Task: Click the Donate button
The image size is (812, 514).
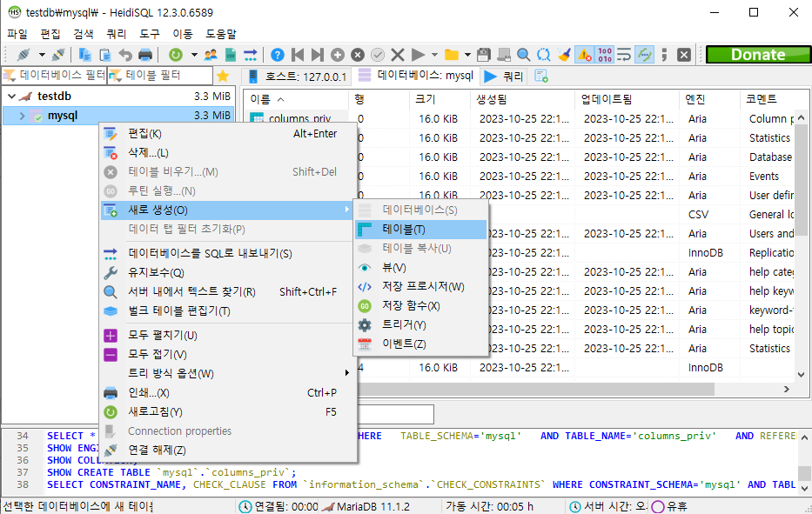Action: tap(758, 54)
